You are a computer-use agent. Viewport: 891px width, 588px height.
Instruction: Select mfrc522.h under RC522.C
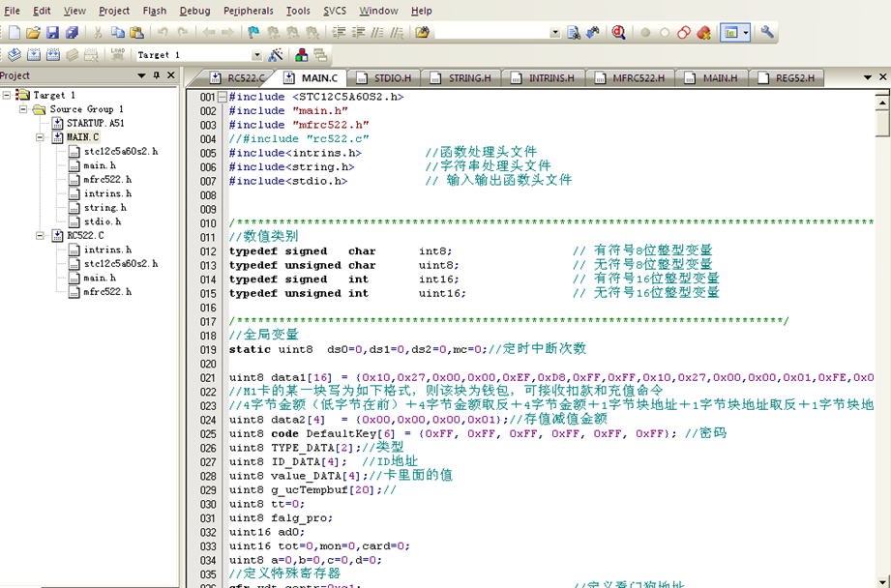106,291
